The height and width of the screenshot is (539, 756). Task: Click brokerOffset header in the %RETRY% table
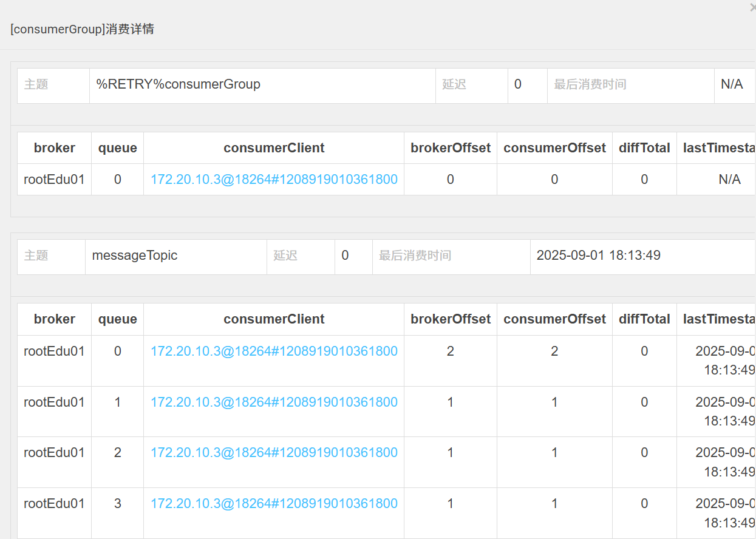click(x=450, y=148)
